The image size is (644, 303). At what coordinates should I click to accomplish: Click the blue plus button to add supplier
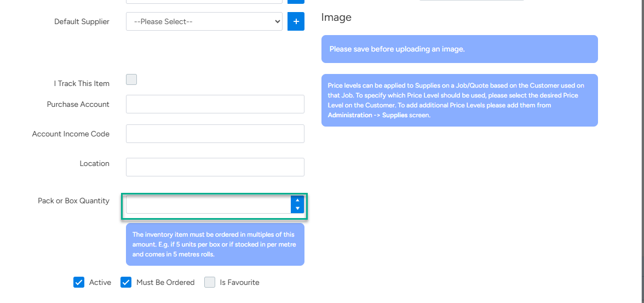(296, 21)
